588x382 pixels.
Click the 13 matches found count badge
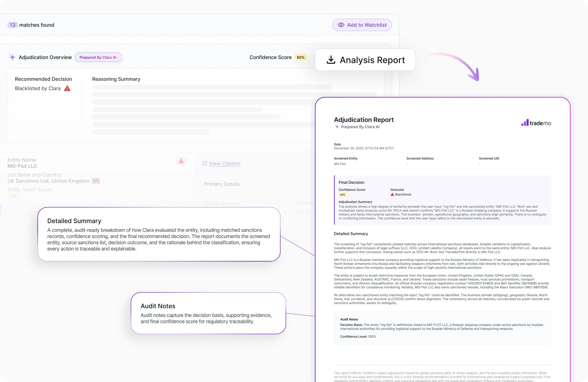pyautogui.click(x=13, y=25)
